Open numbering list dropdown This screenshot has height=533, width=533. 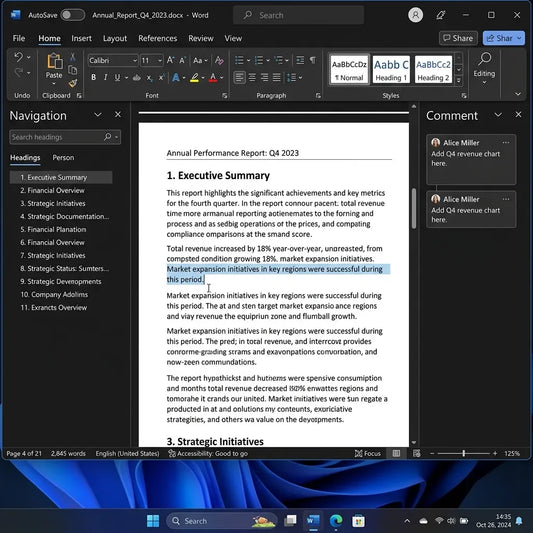coord(268,61)
